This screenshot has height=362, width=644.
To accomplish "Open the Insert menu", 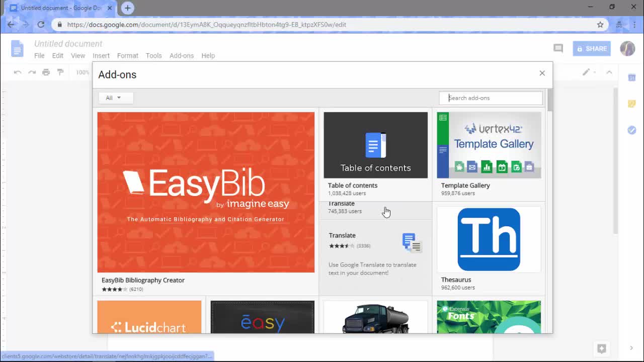I will [x=101, y=56].
